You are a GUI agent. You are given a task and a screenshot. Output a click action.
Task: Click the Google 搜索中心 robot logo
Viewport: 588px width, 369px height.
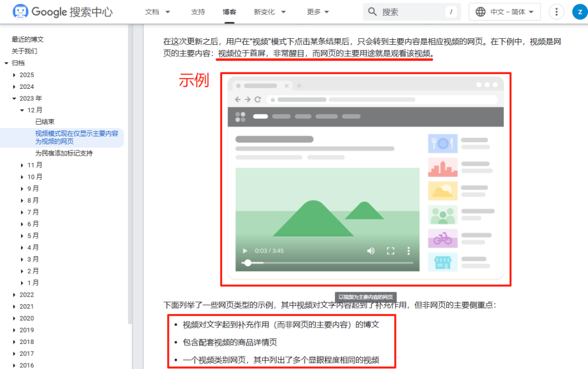pyautogui.click(x=19, y=11)
